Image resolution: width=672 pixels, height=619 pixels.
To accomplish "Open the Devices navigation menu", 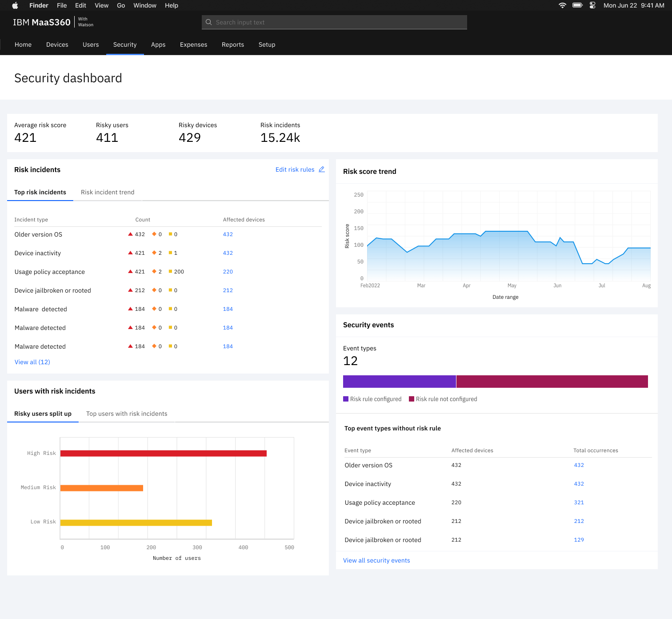I will (57, 44).
